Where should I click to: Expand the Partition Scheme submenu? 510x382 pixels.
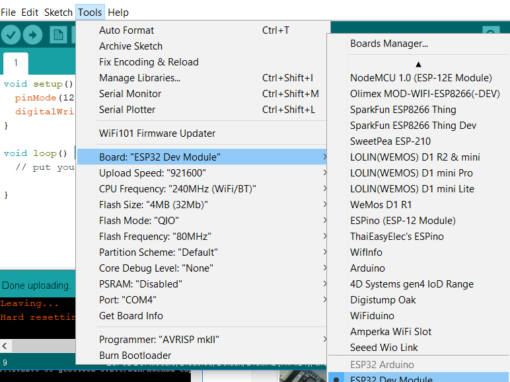click(202, 252)
